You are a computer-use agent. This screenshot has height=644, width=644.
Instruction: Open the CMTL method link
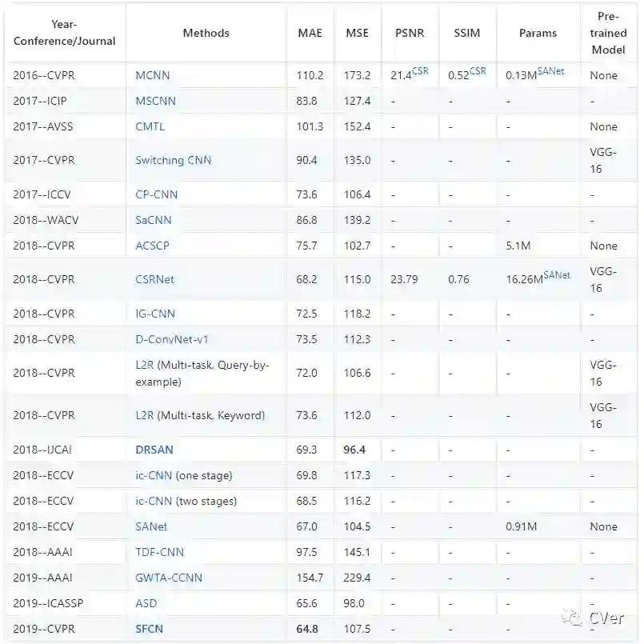(x=151, y=126)
